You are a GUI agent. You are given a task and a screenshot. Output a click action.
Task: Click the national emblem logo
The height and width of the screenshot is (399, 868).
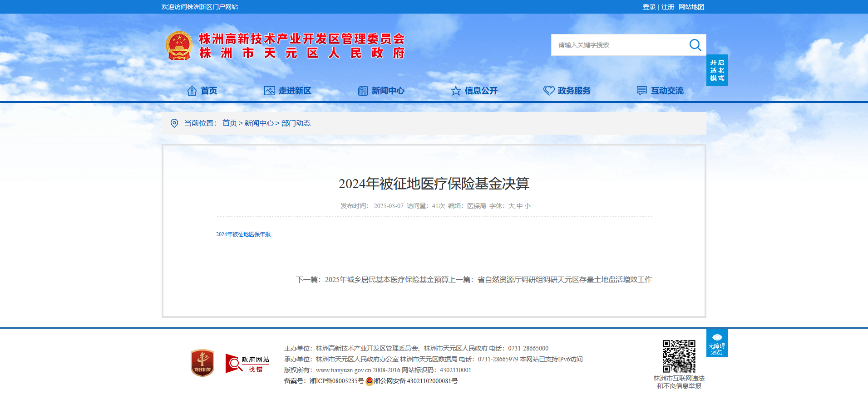(x=179, y=46)
